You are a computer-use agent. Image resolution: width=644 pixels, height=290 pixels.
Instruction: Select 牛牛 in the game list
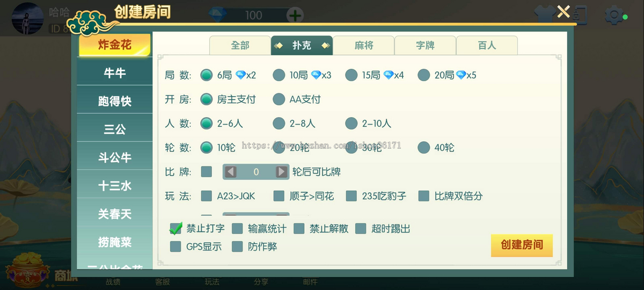click(x=114, y=73)
